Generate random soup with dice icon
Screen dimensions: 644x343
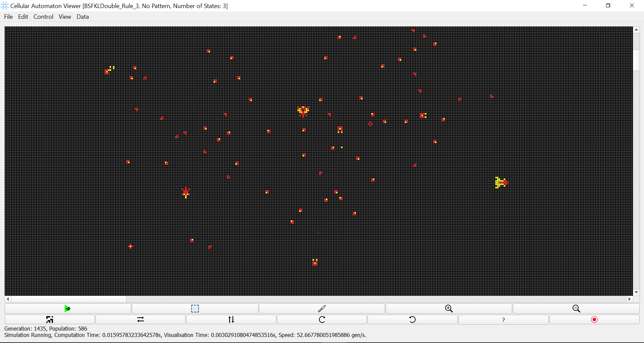(50, 320)
